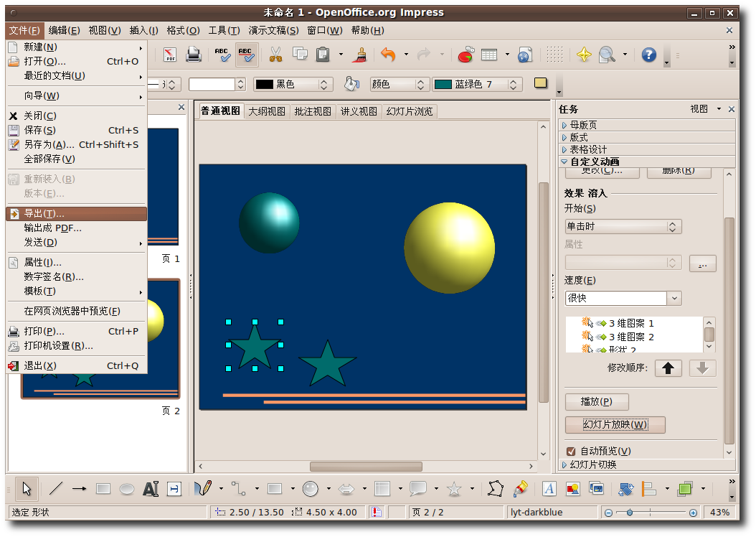Click the 幻灯片放映(W) slide show button

click(x=615, y=424)
